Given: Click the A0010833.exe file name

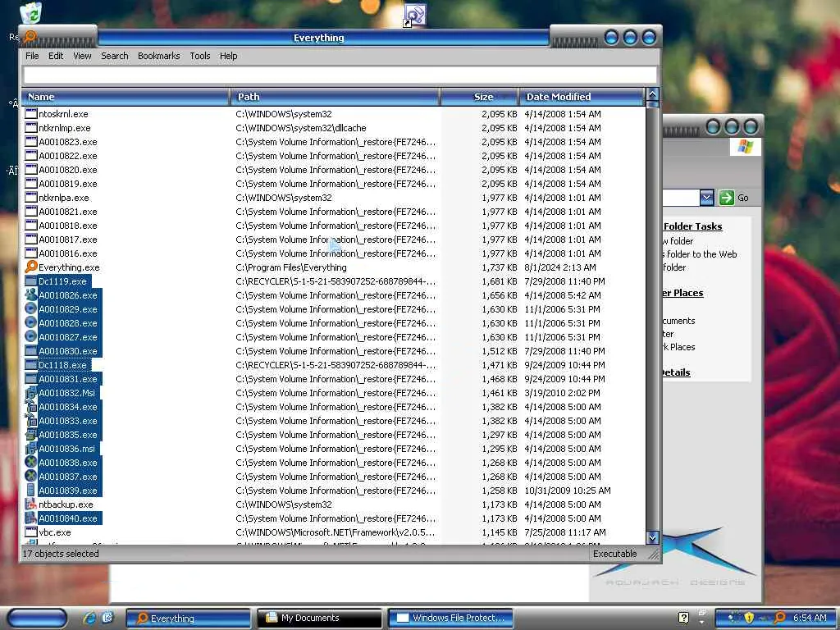Looking at the screenshot, I should (x=68, y=421).
